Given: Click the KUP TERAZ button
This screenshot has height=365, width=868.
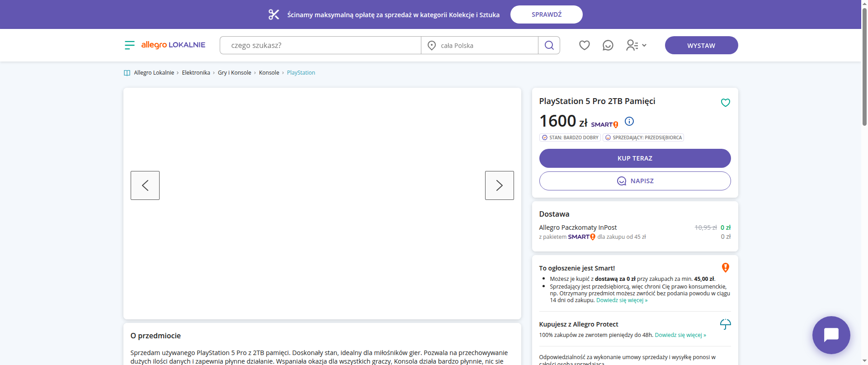Looking at the screenshot, I should point(635,158).
